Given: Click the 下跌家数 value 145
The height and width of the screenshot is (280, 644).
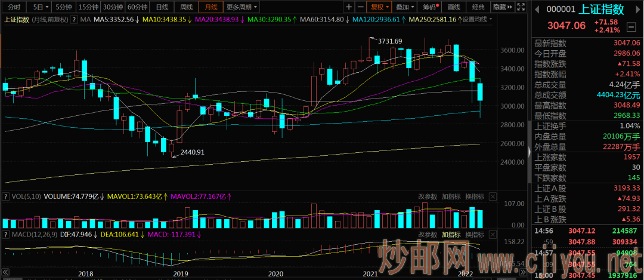Looking at the screenshot, I should click(634, 178).
